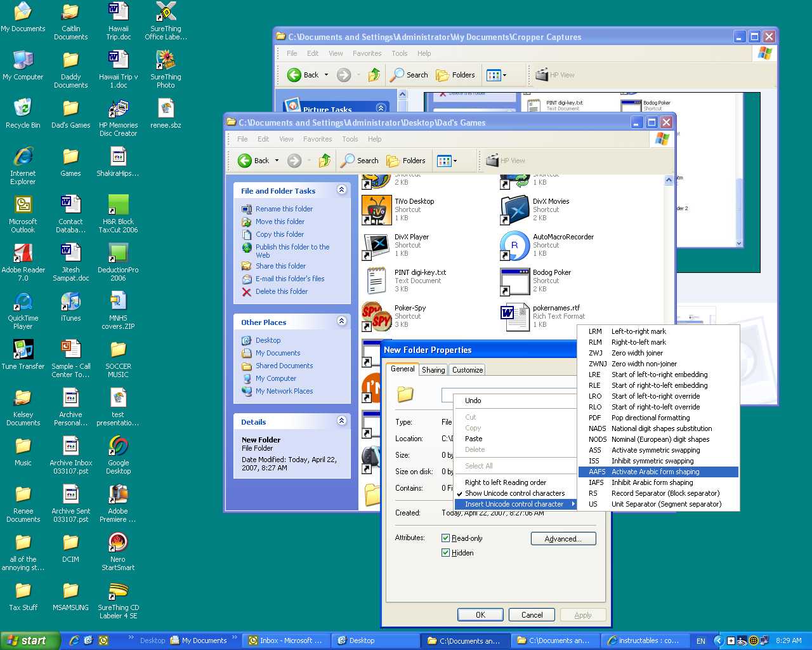
Task: Click HP View in Dad's Games toolbar
Action: pyautogui.click(x=506, y=161)
